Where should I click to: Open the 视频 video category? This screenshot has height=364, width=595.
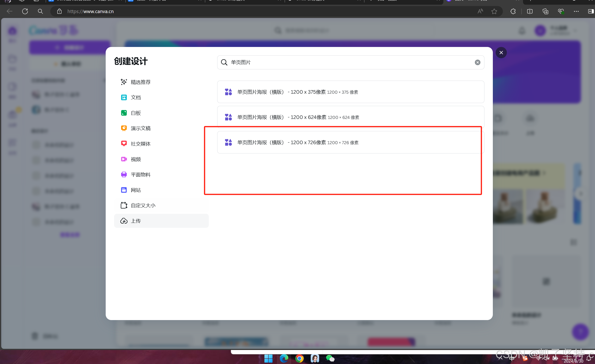[136, 159]
